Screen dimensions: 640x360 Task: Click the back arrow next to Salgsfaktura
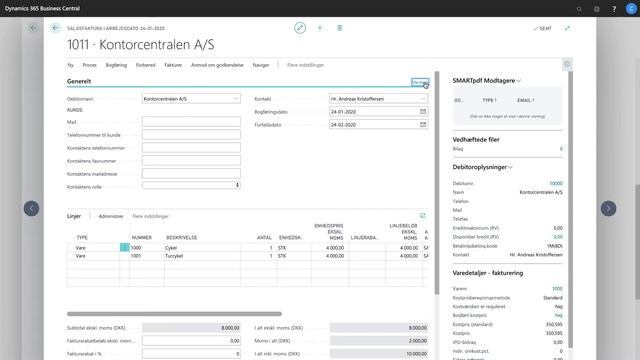(x=56, y=28)
